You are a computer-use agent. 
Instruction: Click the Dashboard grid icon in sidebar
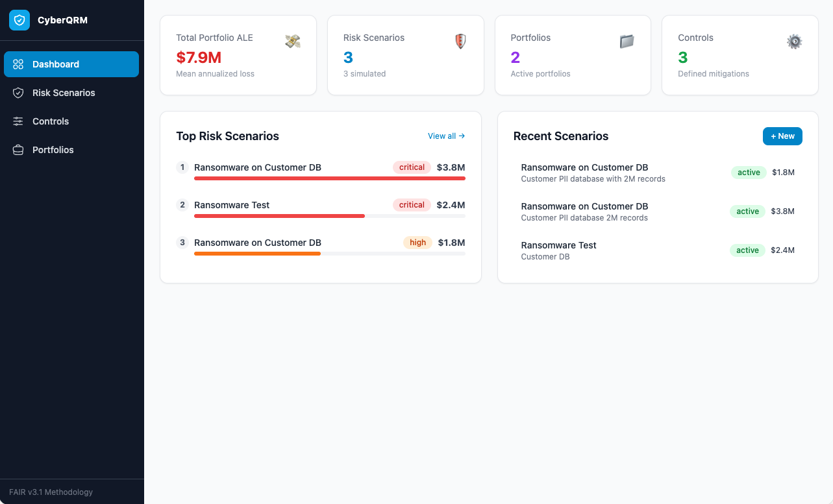(x=18, y=64)
